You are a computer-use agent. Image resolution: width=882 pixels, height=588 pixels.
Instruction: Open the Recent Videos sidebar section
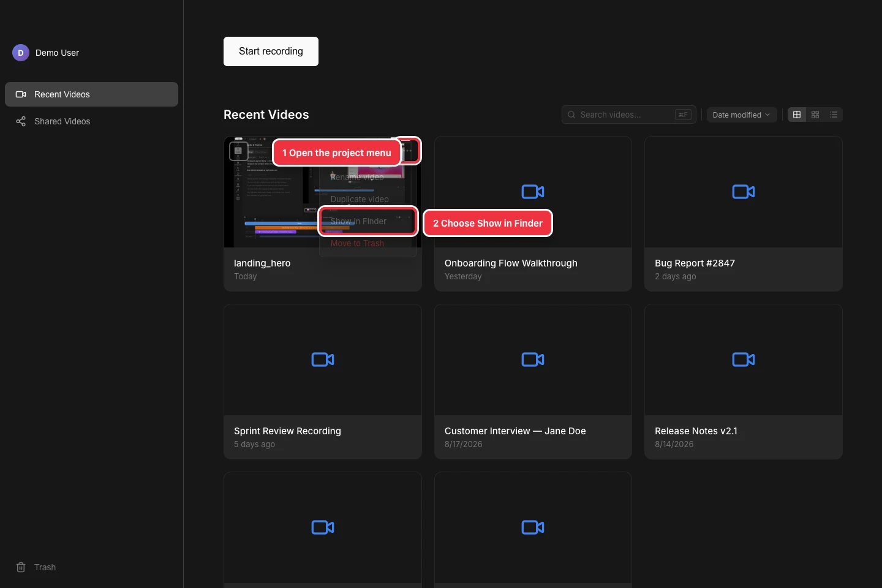click(x=91, y=94)
